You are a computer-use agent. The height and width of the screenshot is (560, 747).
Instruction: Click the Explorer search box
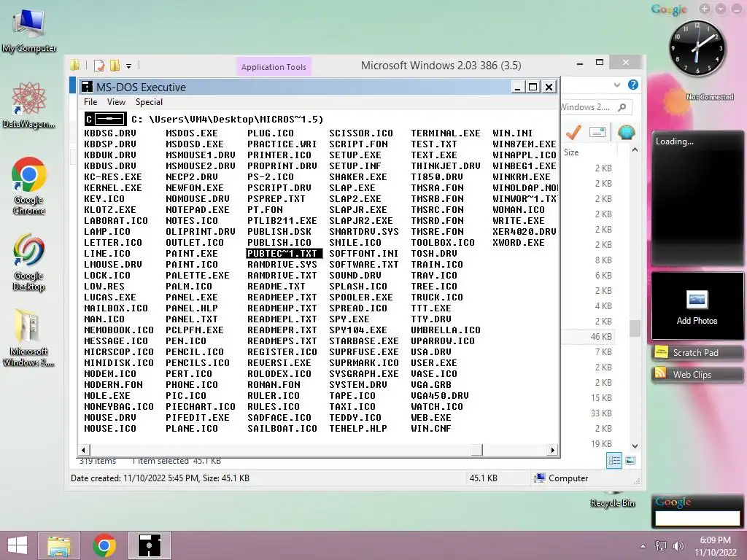(595, 108)
